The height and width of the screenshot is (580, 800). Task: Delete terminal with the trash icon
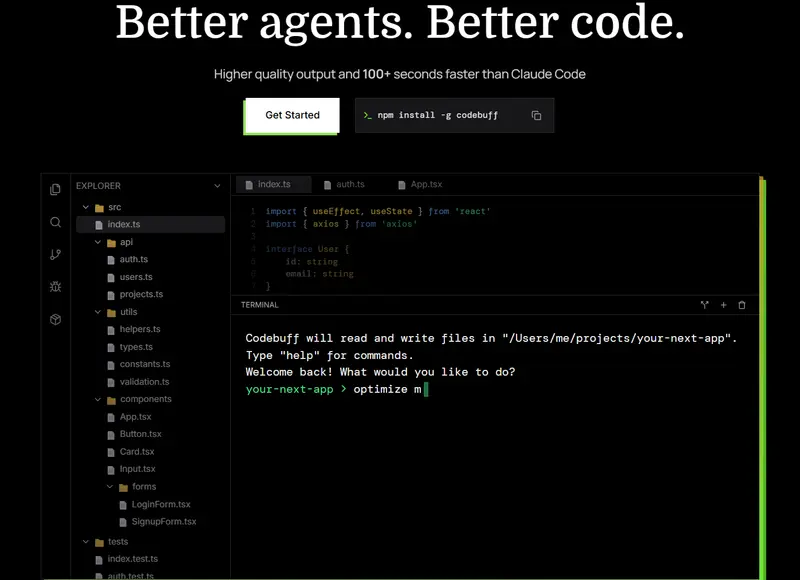click(x=742, y=305)
